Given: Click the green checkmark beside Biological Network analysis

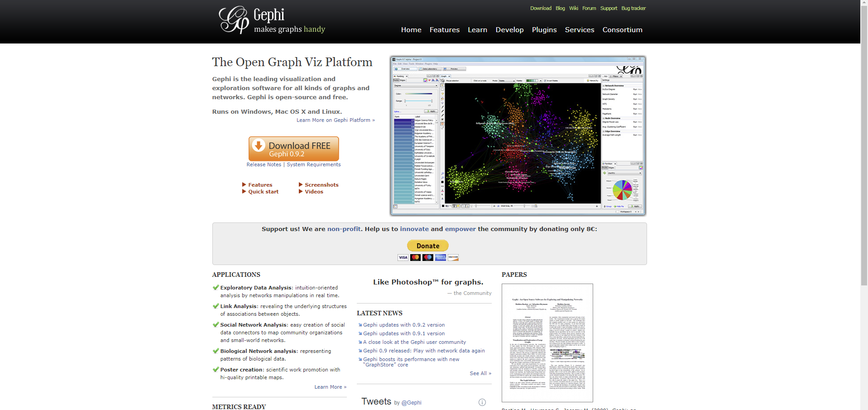Looking at the screenshot, I should (215, 351).
